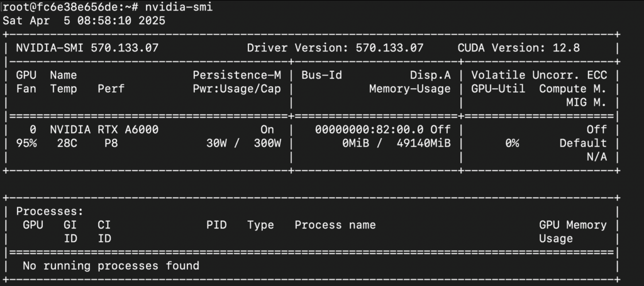Click the Driver Version: 570.133.07 text
Viewport: 644px width, 286px height.
tap(335, 48)
